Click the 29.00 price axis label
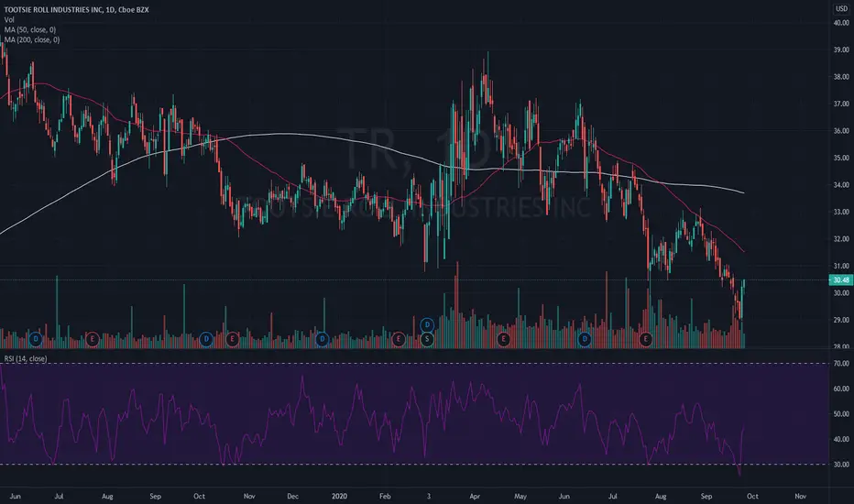Screen dimensions: 854x504 [841, 320]
